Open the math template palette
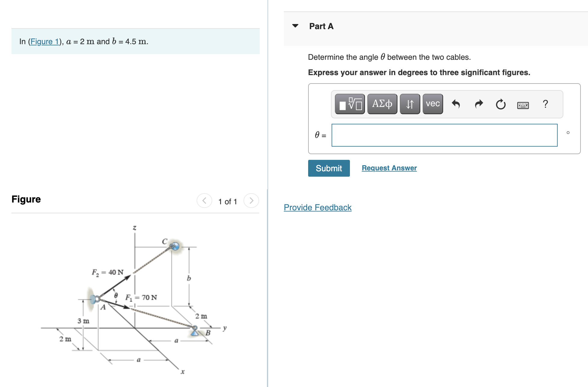The image size is (588, 387). click(x=349, y=104)
